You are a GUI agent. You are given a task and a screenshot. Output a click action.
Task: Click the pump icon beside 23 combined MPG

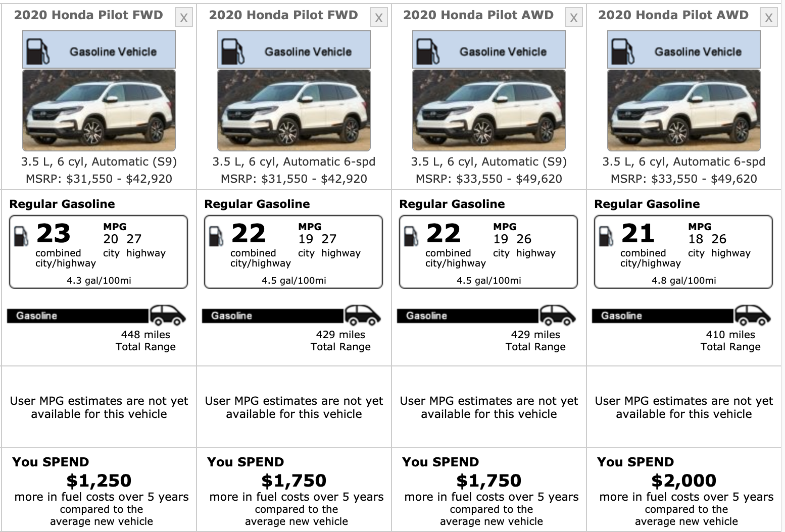[x=21, y=236]
